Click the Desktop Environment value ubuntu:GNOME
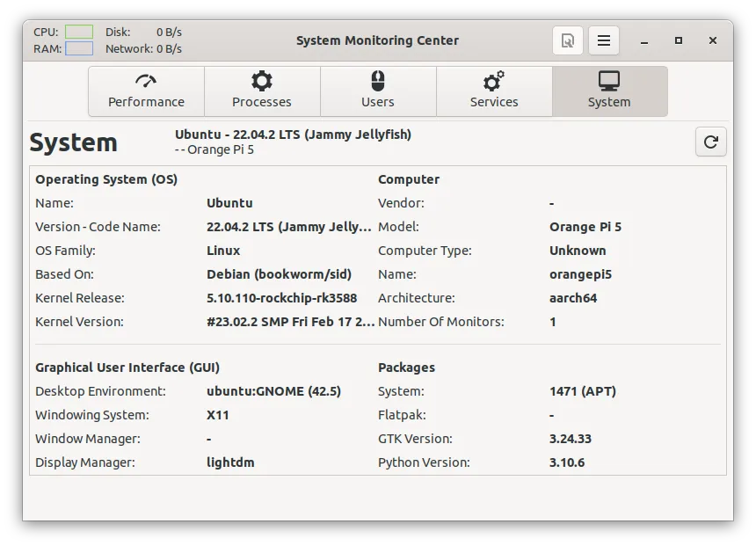This screenshot has width=756, height=546. [273, 391]
